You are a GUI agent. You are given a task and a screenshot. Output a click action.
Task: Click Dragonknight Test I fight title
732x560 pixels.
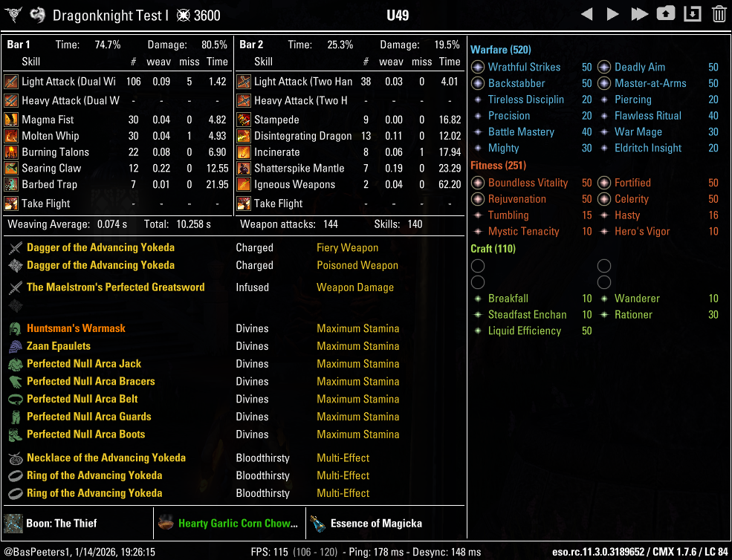click(111, 16)
